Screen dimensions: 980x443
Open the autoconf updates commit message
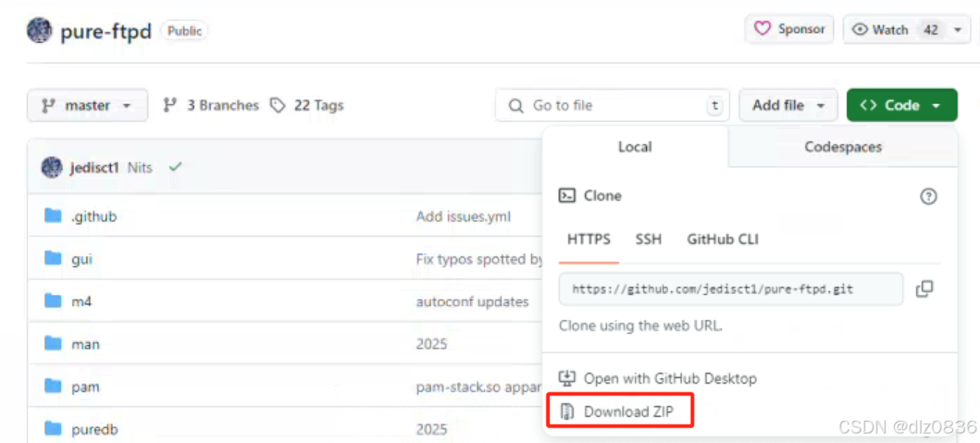pos(472,301)
